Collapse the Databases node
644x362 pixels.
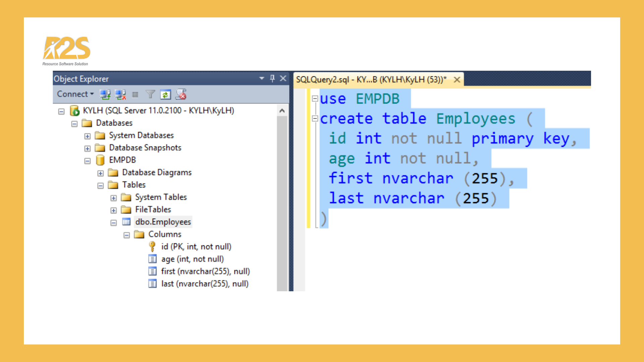pyautogui.click(x=74, y=123)
